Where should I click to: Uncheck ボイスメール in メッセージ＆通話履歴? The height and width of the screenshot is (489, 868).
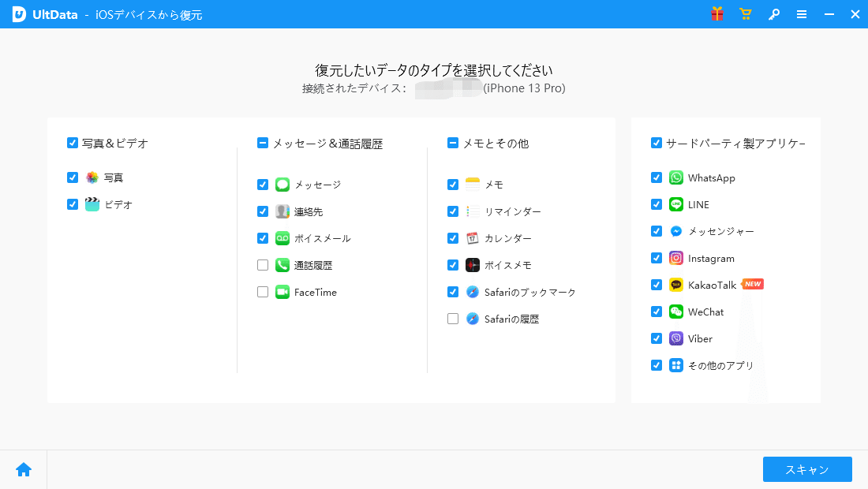263,238
